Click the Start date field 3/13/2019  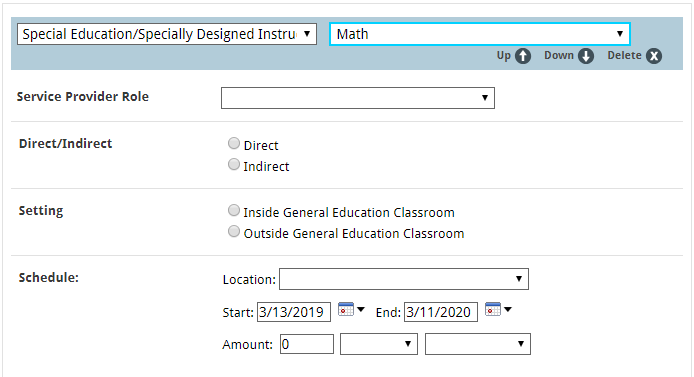click(294, 312)
